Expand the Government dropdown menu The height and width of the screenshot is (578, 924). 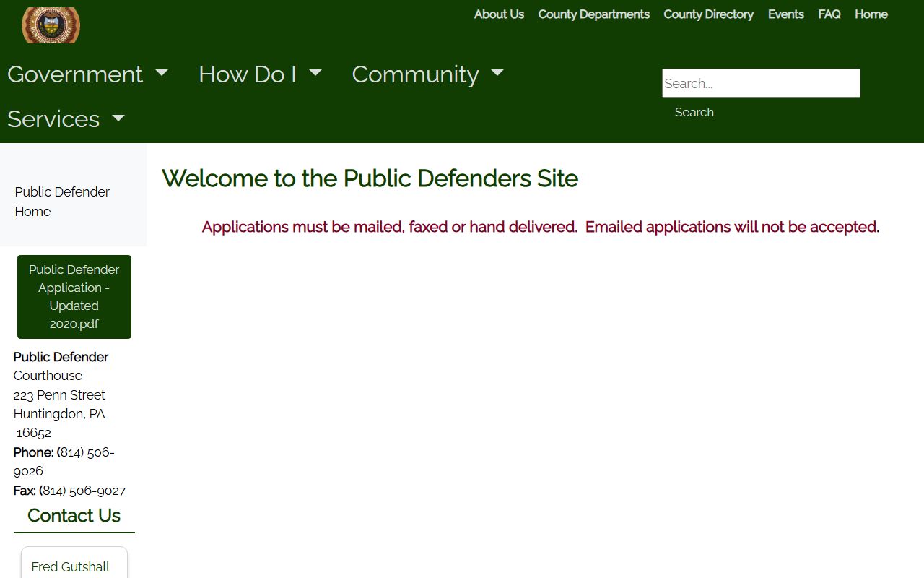(87, 74)
